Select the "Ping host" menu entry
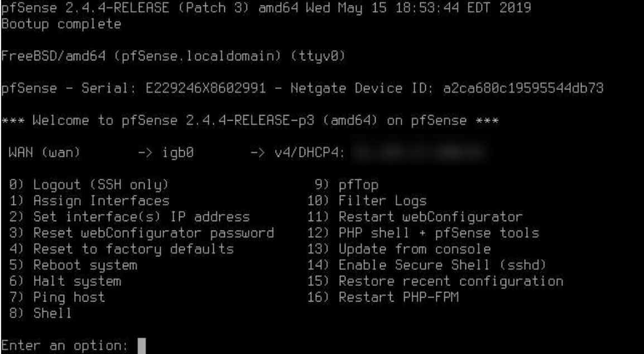The image size is (644, 354). tap(69, 297)
